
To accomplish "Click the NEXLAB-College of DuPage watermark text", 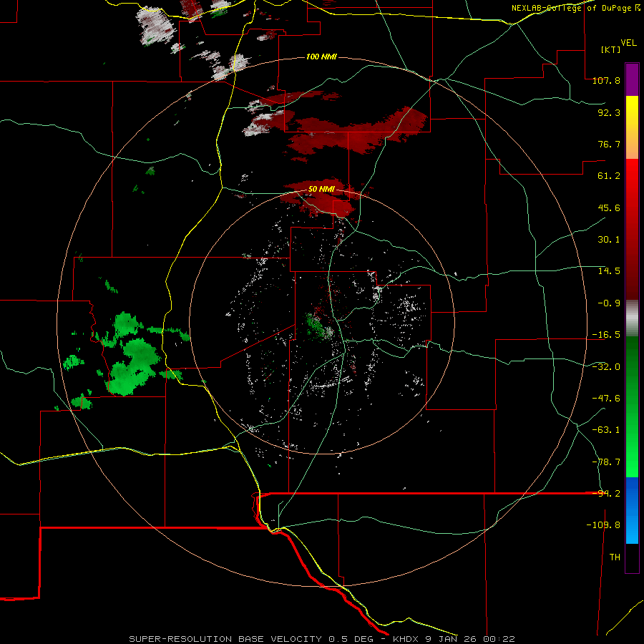I will pyautogui.click(x=576, y=8).
